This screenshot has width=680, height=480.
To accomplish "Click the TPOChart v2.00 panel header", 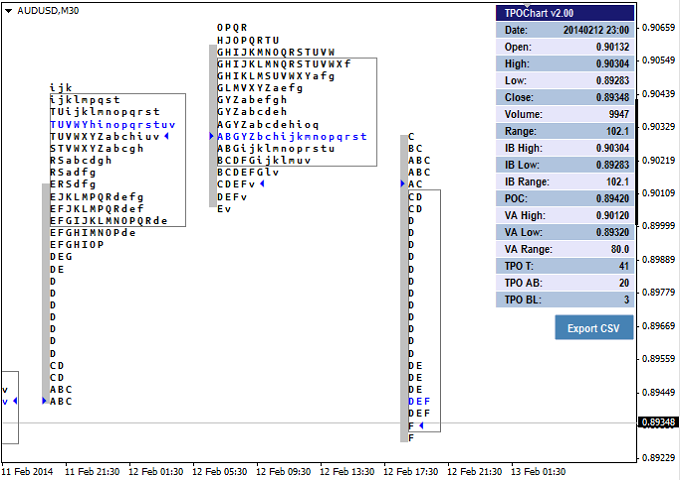I will coord(565,13).
